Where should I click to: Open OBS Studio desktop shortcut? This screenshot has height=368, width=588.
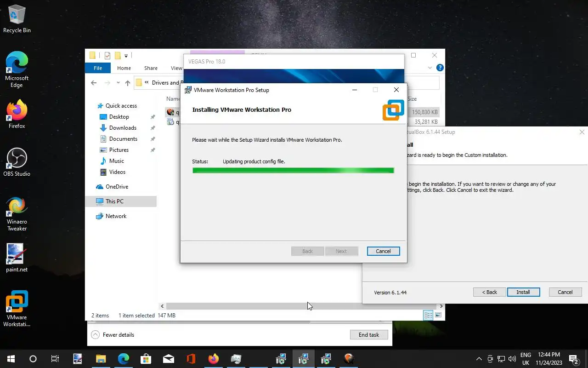(17, 162)
